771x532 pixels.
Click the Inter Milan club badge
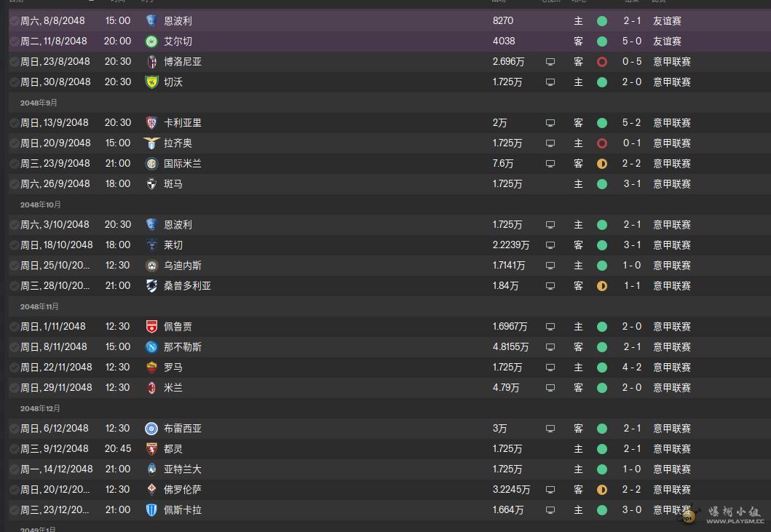tap(151, 164)
